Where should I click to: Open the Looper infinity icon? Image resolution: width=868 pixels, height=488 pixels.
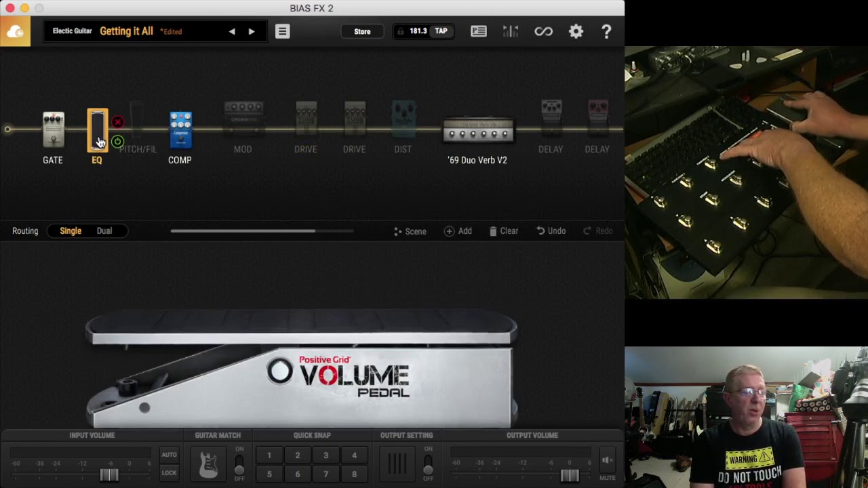543,31
